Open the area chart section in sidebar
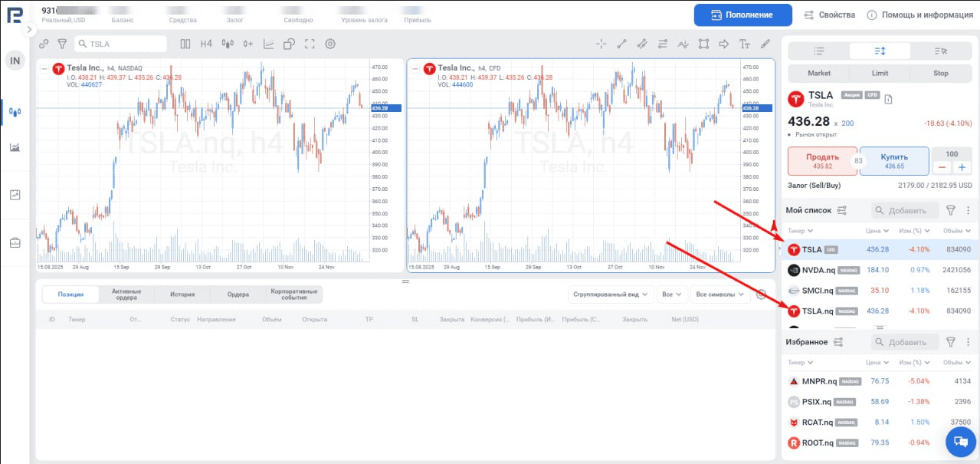The height and width of the screenshot is (464, 980). click(15, 147)
